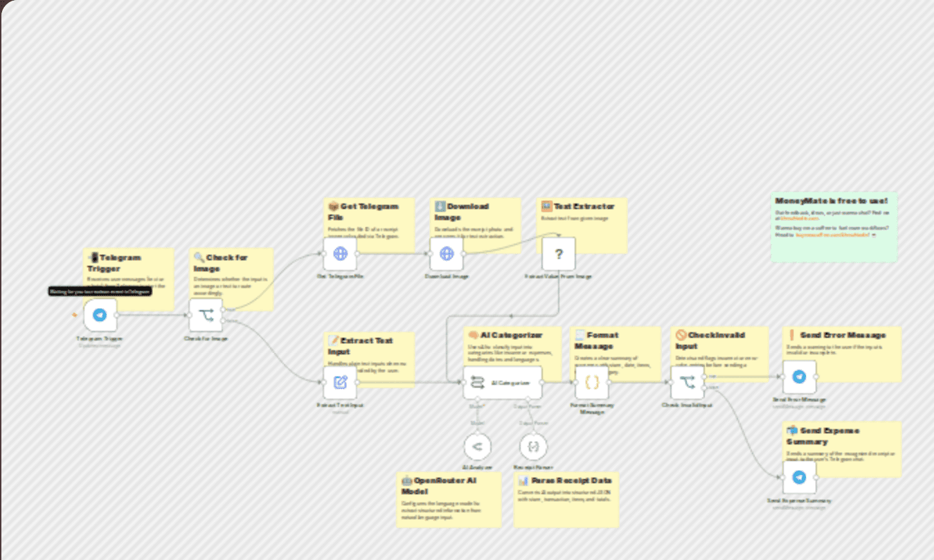
Task: Click the orange trigger bolt beside Telegram Trigger
Action: point(75,315)
